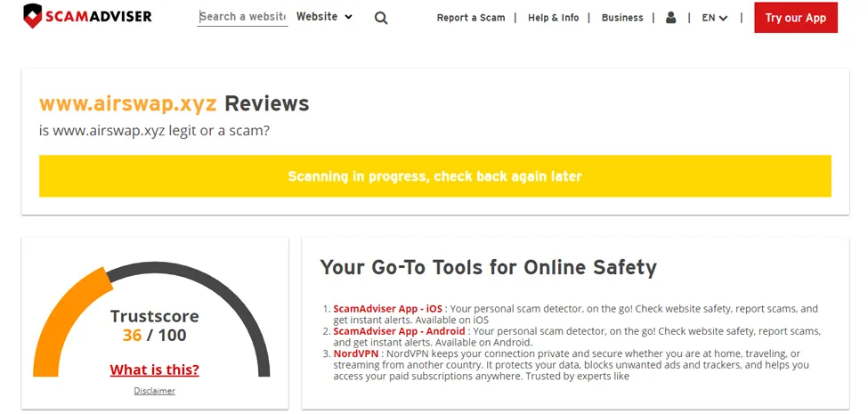
Task: Open the Disclaimer link
Action: point(154,391)
